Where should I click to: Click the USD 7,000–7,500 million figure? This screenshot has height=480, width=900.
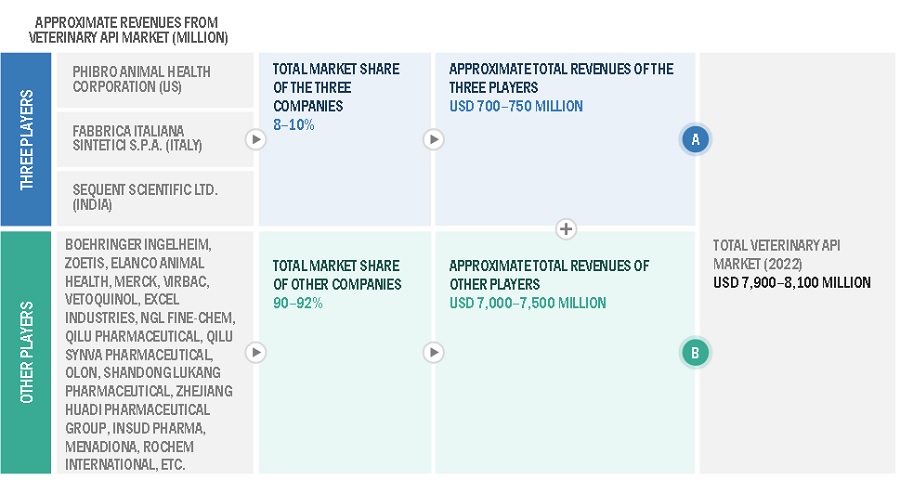527,303
